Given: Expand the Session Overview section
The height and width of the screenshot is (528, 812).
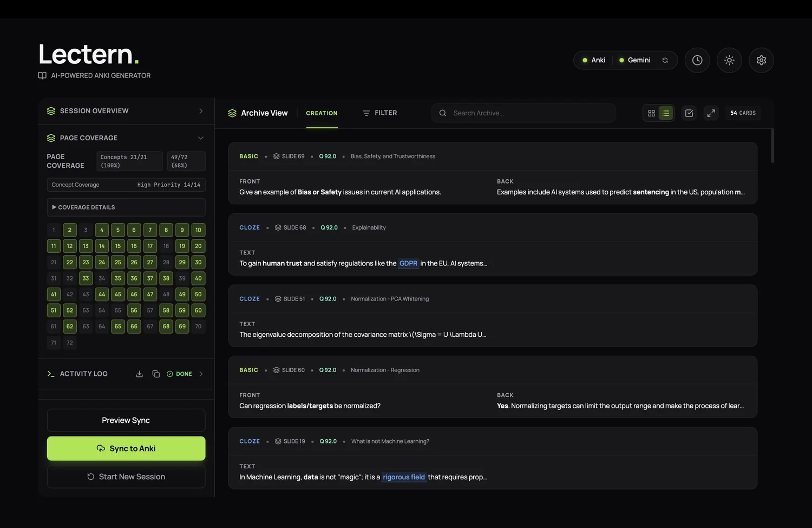Looking at the screenshot, I should 201,111.
